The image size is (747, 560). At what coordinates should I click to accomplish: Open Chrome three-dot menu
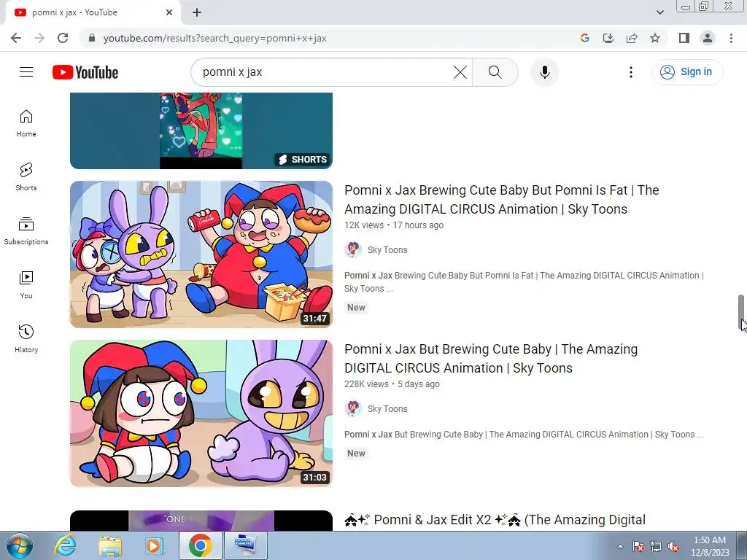731,38
